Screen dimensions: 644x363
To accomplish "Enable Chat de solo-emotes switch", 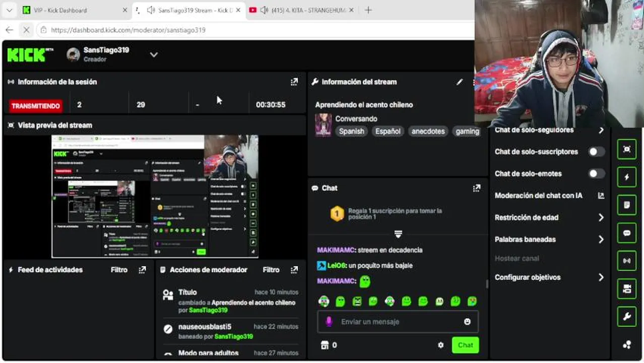I will 597,173.
